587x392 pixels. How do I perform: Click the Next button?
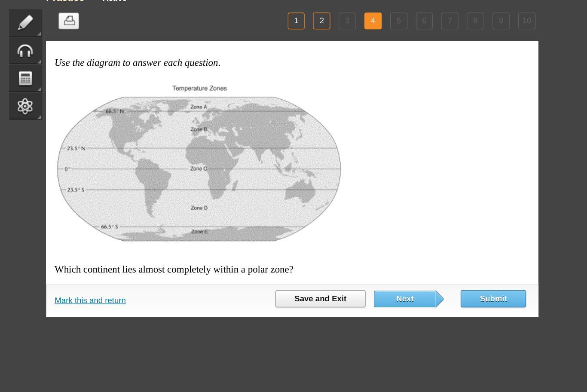point(409,299)
